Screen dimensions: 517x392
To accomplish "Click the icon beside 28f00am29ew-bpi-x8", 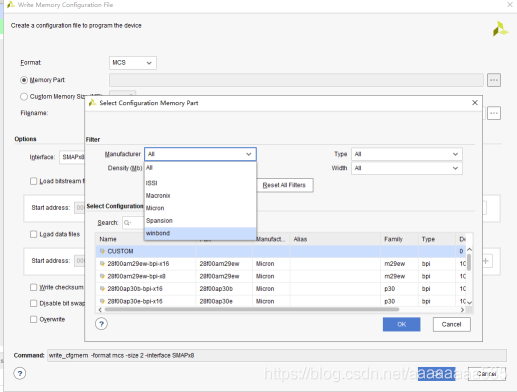I will (102, 276).
